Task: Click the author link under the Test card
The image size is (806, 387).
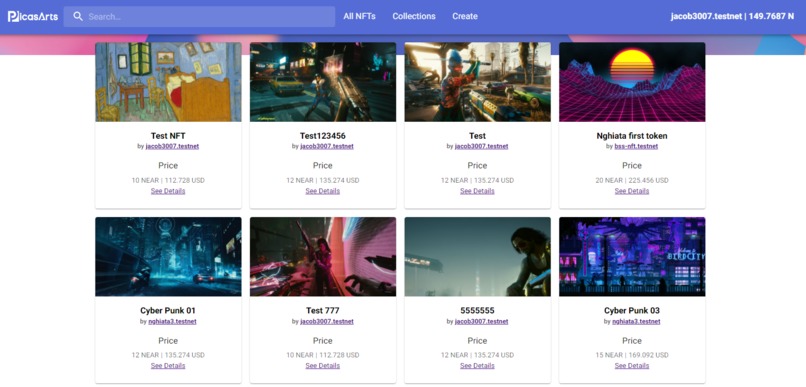Action: click(x=482, y=146)
